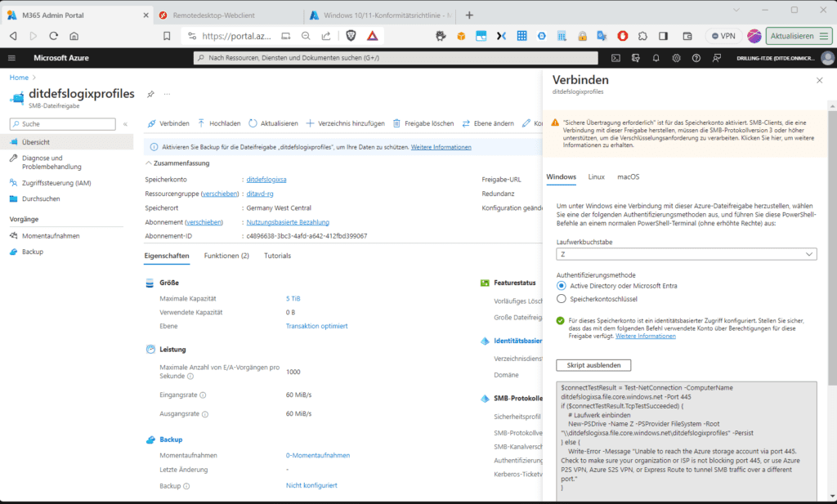Open more options ellipsis next to title
Image resolution: width=837 pixels, height=504 pixels.
coord(167,94)
